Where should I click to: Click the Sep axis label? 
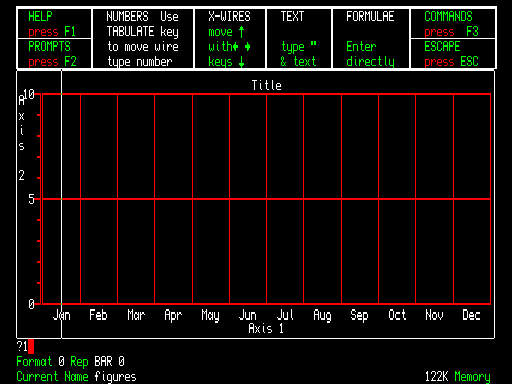point(359,315)
